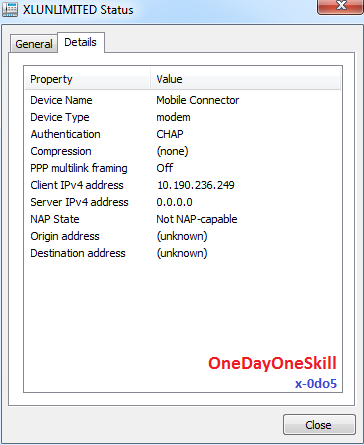Click the Close button
Image resolution: width=364 pixels, height=445 pixels.
pyautogui.click(x=319, y=425)
